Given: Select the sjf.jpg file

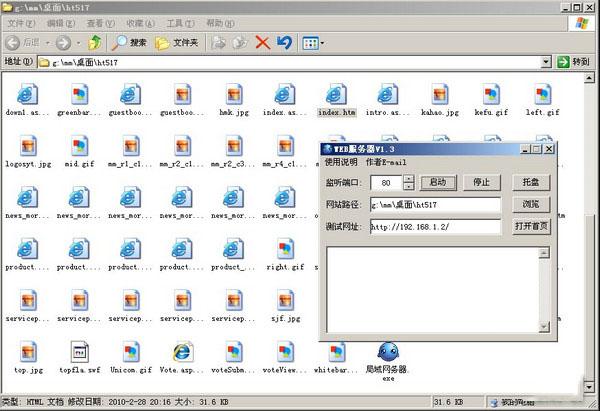Looking at the screenshot, I should coord(285,306).
